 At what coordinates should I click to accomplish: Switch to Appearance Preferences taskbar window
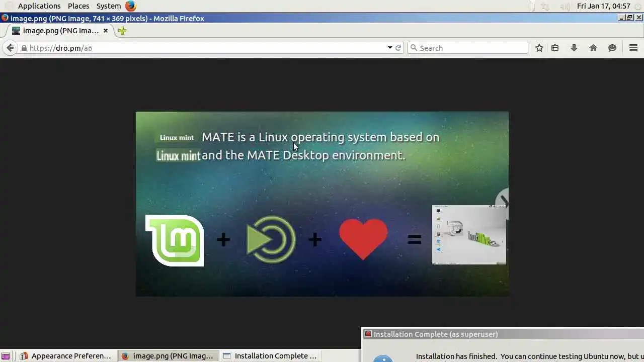click(66, 356)
